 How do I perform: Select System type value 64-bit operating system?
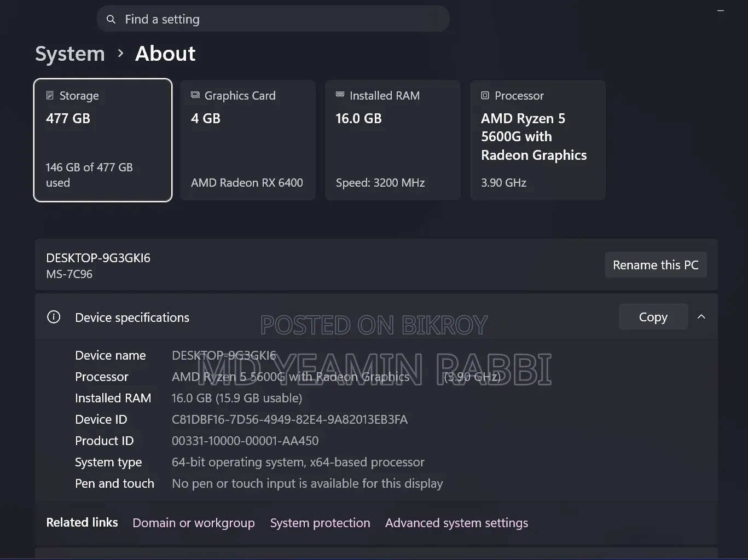pos(298,462)
